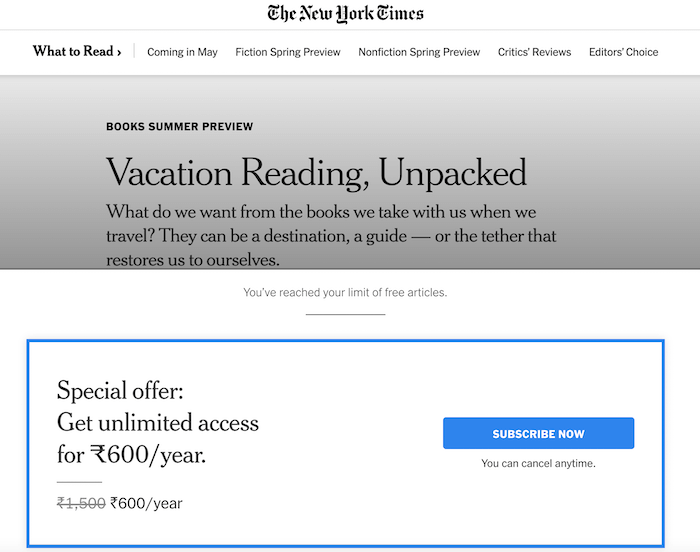Select Nonfiction Spring Preview in navigation
Image resolution: width=700 pixels, height=552 pixels.
pos(419,52)
